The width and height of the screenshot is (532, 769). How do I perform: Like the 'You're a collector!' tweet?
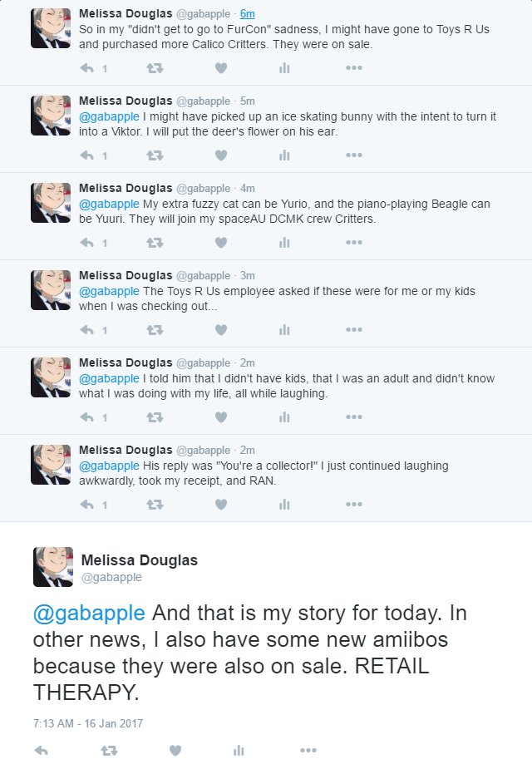pos(221,505)
